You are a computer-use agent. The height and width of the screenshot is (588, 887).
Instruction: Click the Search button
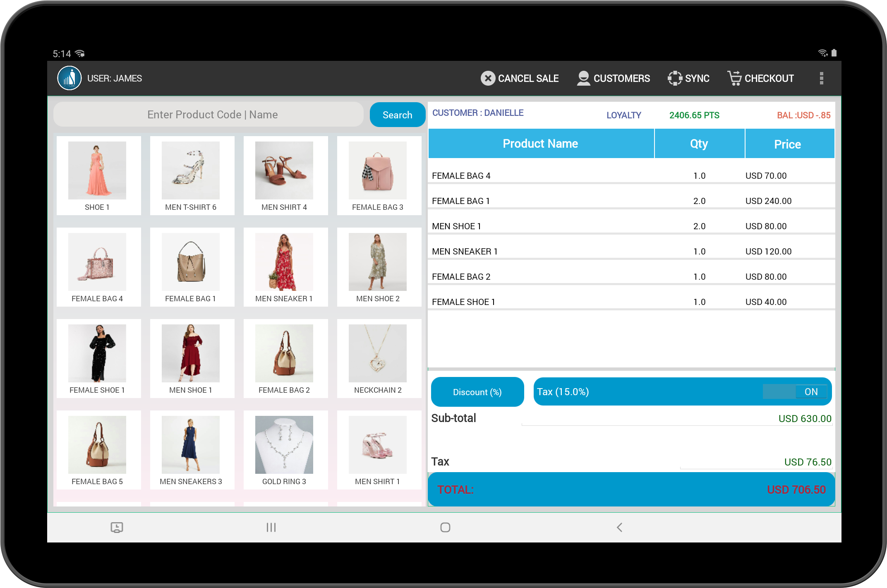(x=397, y=115)
